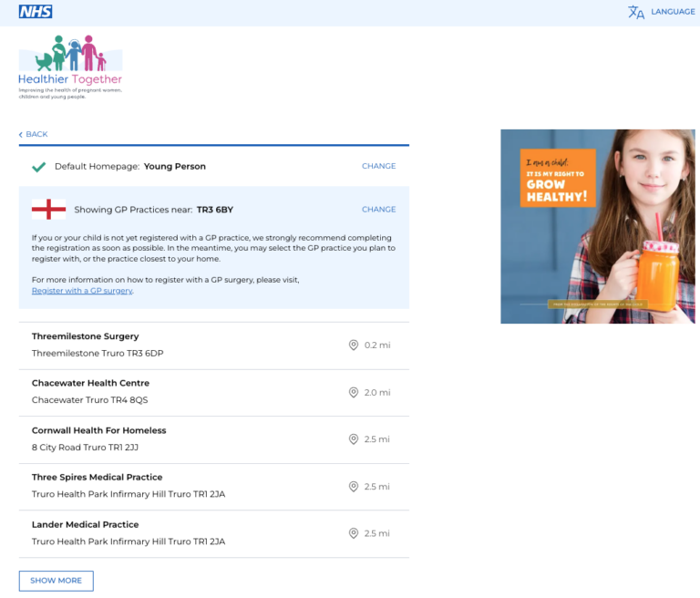Click location pin for Cornwall Health For Homeless

click(353, 439)
